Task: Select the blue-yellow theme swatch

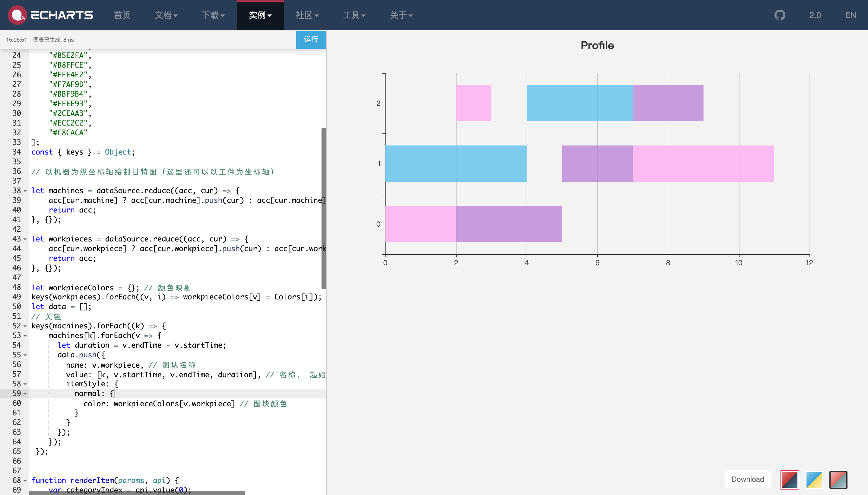Action: point(814,480)
